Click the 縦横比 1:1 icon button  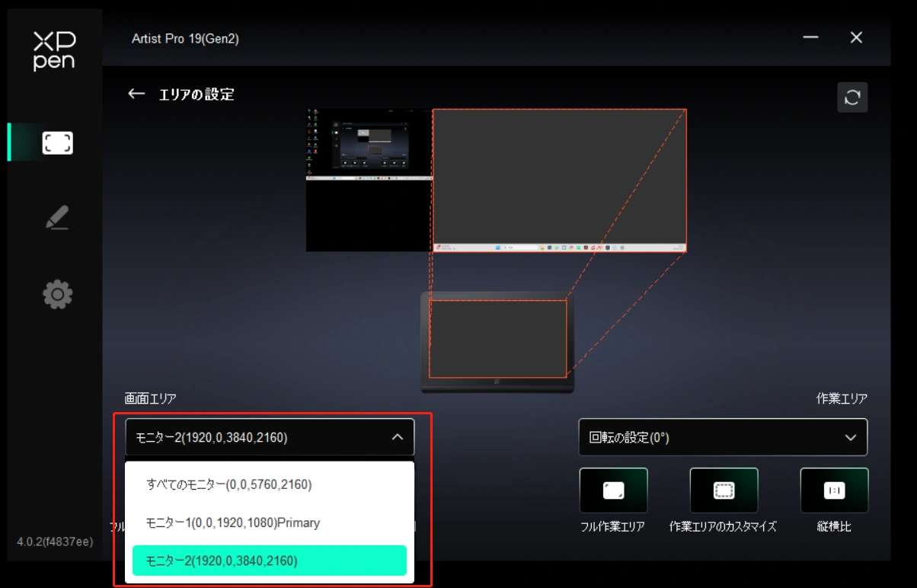pos(834,491)
